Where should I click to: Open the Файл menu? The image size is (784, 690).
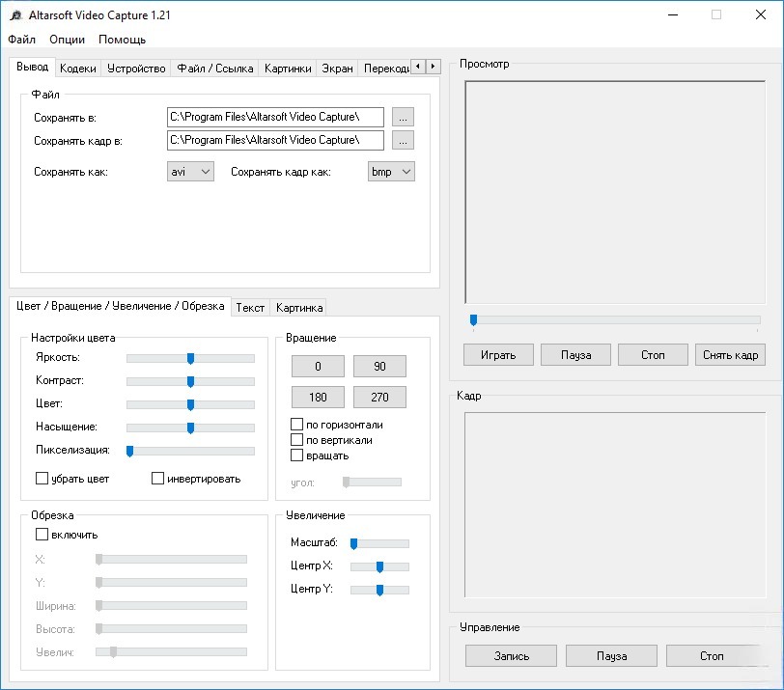21,40
